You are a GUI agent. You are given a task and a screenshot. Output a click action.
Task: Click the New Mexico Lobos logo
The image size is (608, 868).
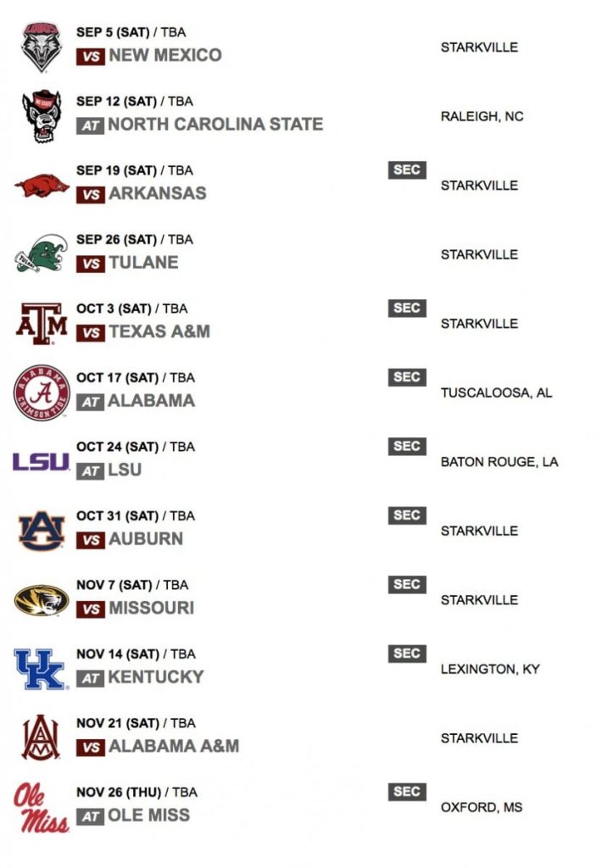(x=42, y=47)
